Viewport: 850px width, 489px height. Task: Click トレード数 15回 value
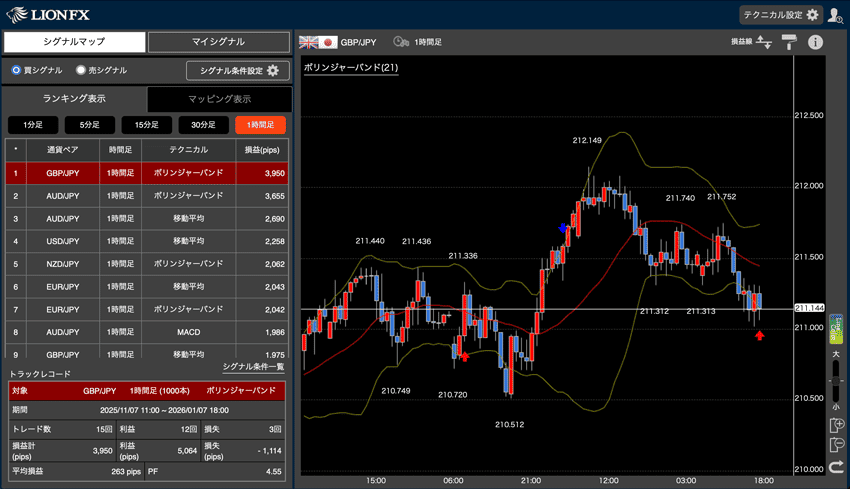tap(104, 429)
